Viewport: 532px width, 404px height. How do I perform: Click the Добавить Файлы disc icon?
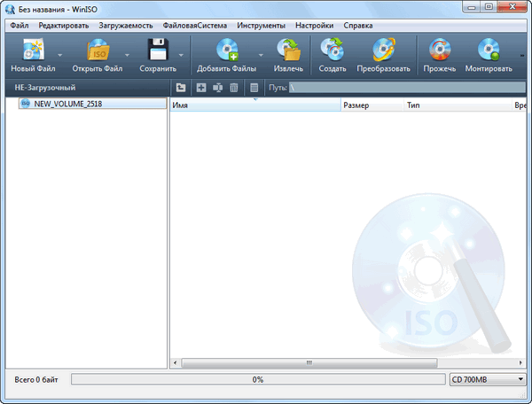(226, 50)
